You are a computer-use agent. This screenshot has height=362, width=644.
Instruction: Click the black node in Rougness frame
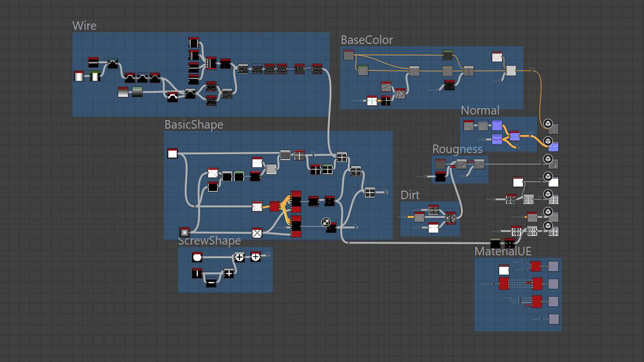pos(440,176)
